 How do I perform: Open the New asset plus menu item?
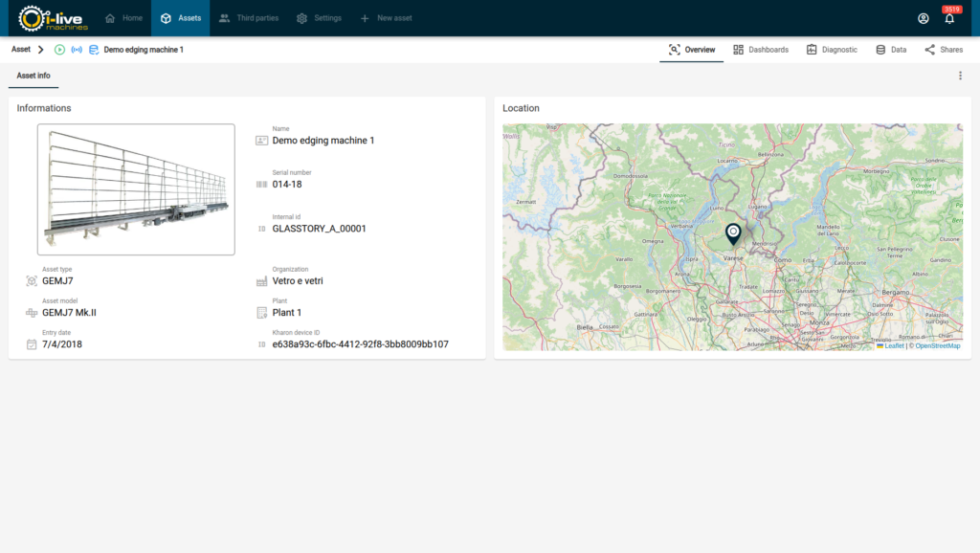(387, 18)
